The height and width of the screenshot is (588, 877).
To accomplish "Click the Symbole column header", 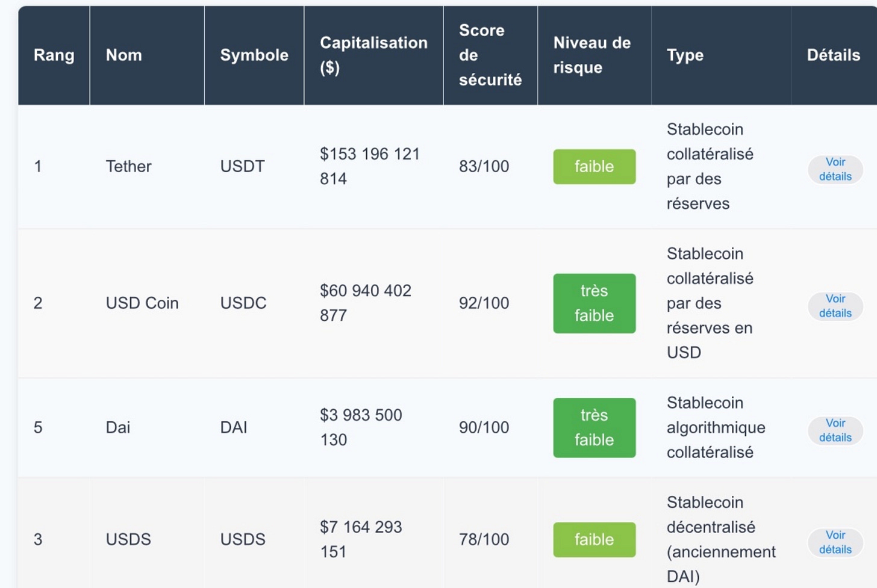I will [254, 55].
